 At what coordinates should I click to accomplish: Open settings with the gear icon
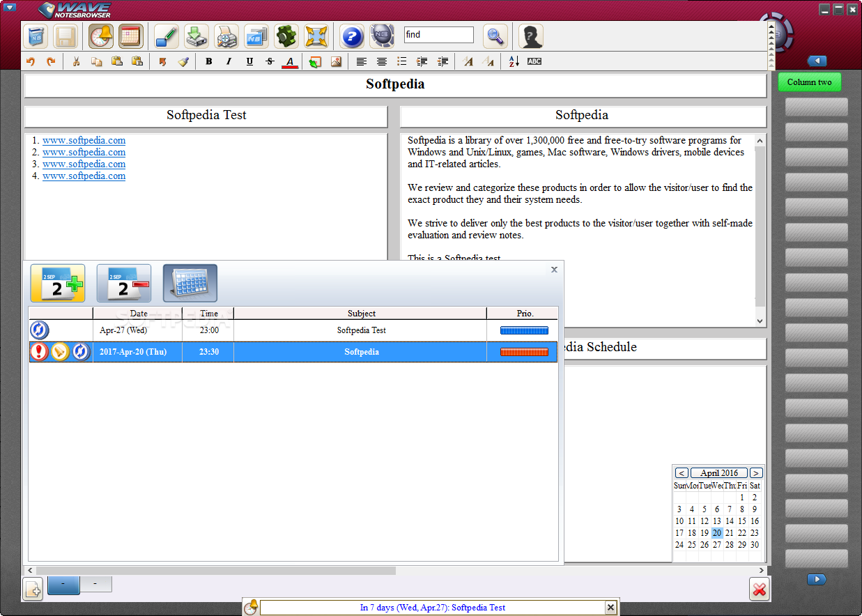click(x=286, y=36)
